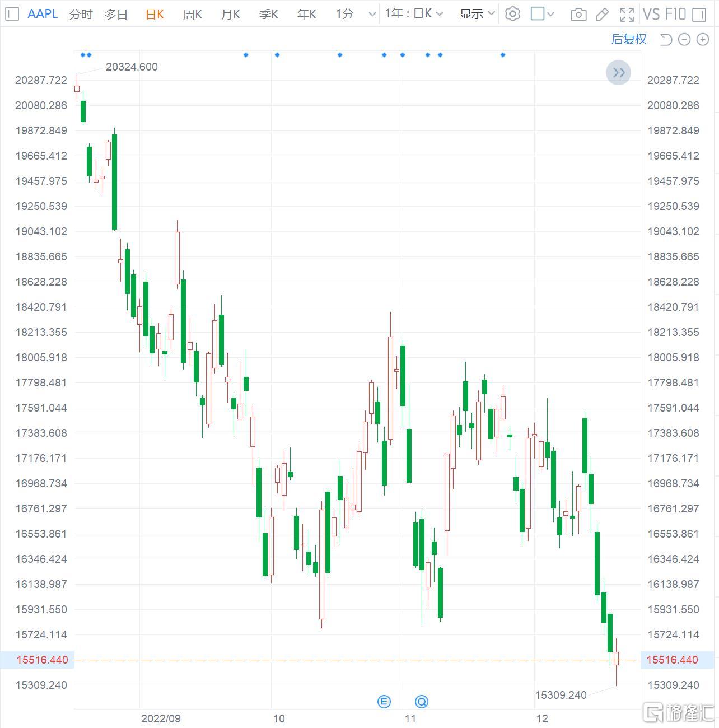This screenshot has height=728, width=719.
Task: Expand the 1年:日K range dropdown
Action: tap(414, 13)
